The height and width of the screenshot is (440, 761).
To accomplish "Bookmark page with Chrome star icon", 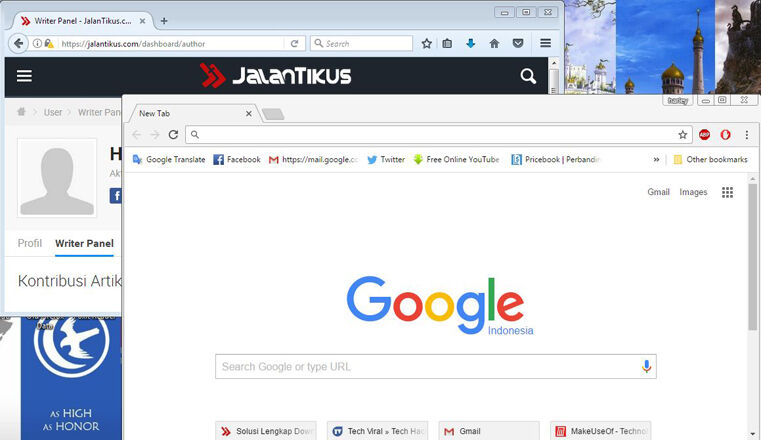I will point(682,135).
